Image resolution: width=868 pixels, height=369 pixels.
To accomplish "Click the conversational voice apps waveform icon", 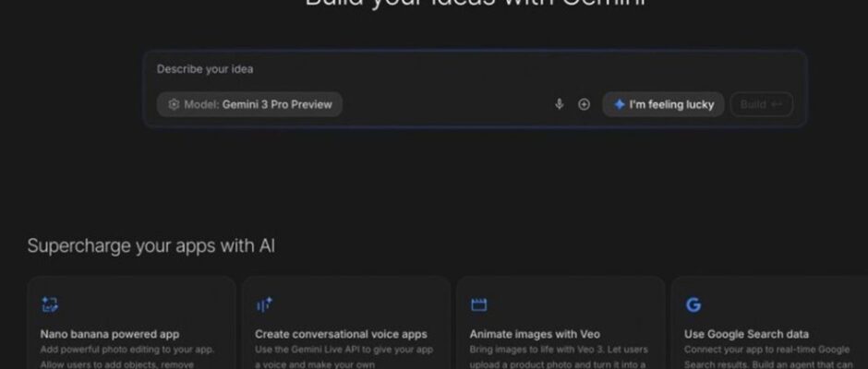I will tap(264, 304).
